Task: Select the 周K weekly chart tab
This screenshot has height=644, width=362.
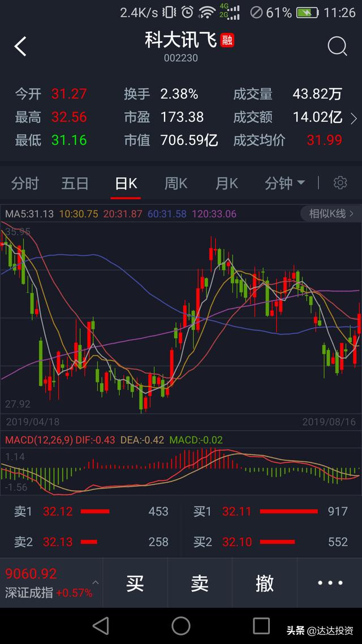Action: [176, 183]
